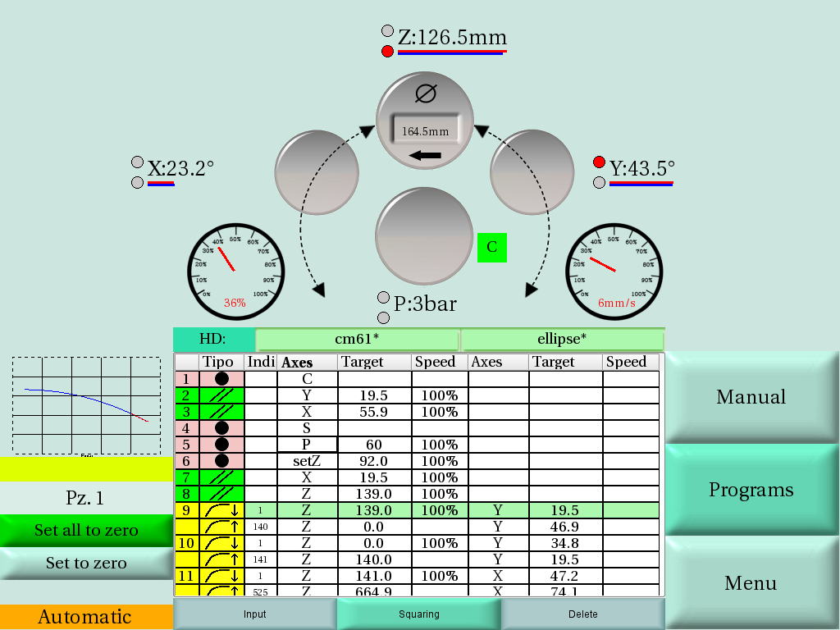Image resolution: width=840 pixels, height=630 pixels.
Task: Click the 164.5mm diameter field
Action: click(425, 130)
